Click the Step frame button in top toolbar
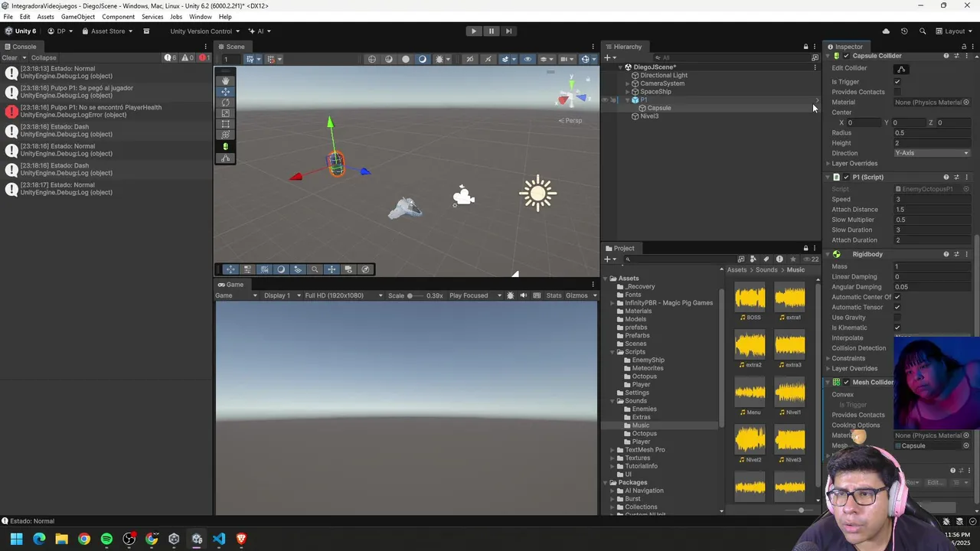The height and width of the screenshot is (551, 980). pyautogui.click(x=508, y=31)
